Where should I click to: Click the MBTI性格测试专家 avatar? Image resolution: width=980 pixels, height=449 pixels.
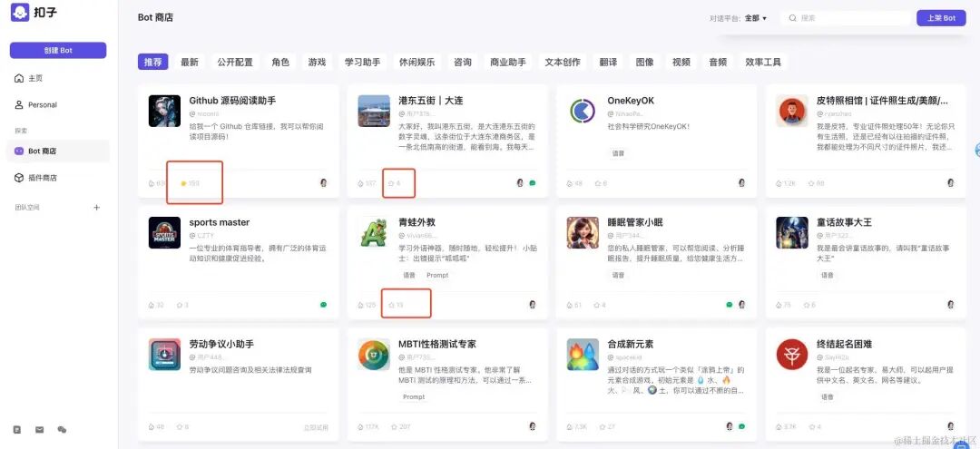[374, 355]
